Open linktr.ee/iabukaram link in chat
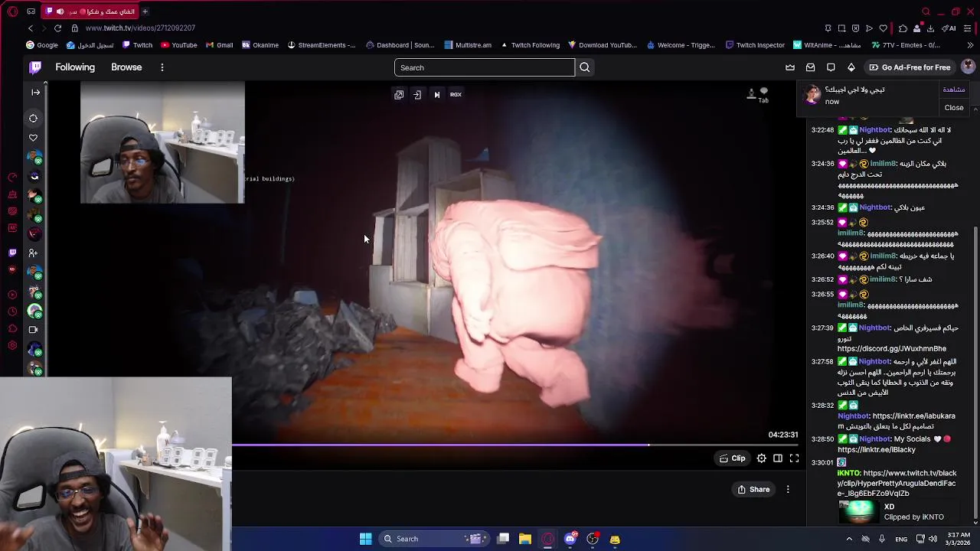The height and width of the screenshot is (551, 980). [897, 421]
